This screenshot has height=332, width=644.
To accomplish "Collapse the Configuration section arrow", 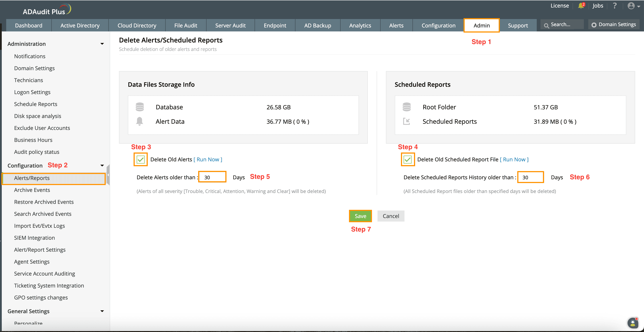I will 102,166.
